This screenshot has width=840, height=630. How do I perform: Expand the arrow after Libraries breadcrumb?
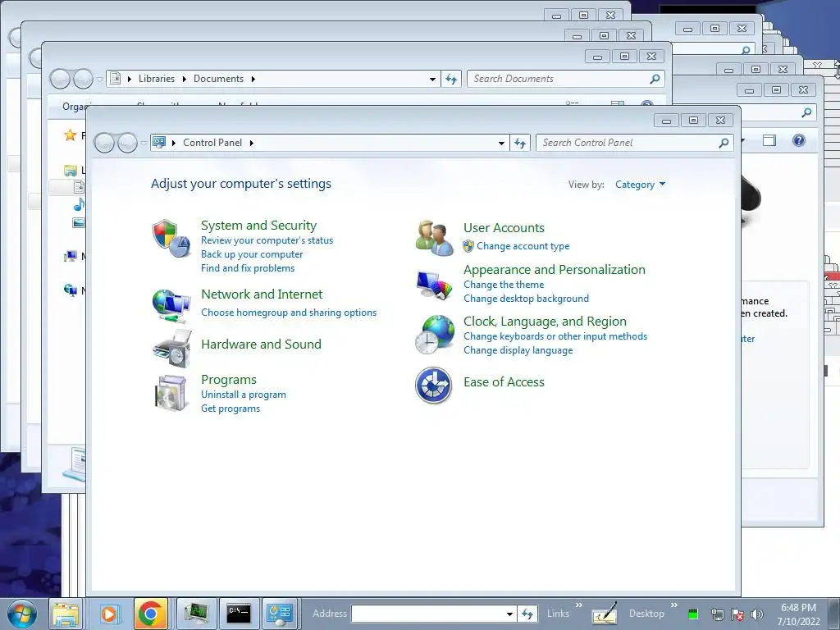click(185, 80)
